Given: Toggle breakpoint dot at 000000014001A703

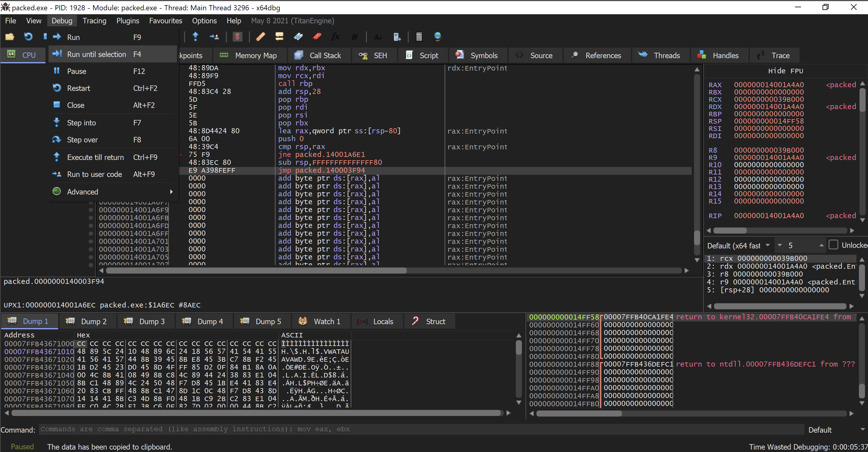Looking at the screenshot, I should [x=91, y=249].
